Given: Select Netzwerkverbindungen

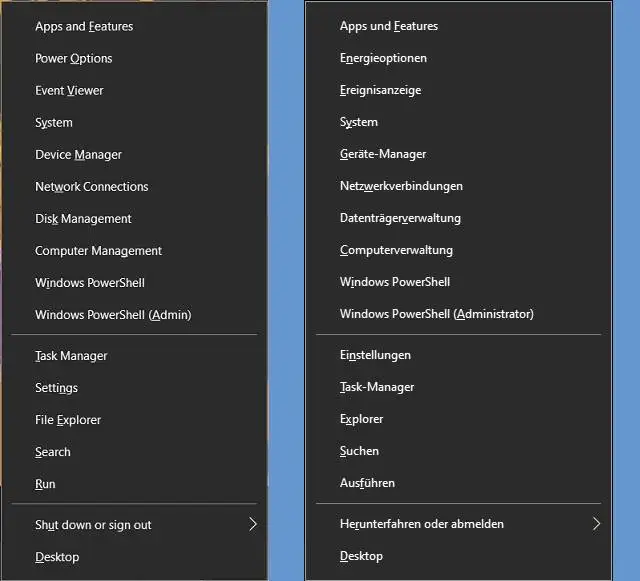Looking at the screenshot, I should tap(401, 186).
